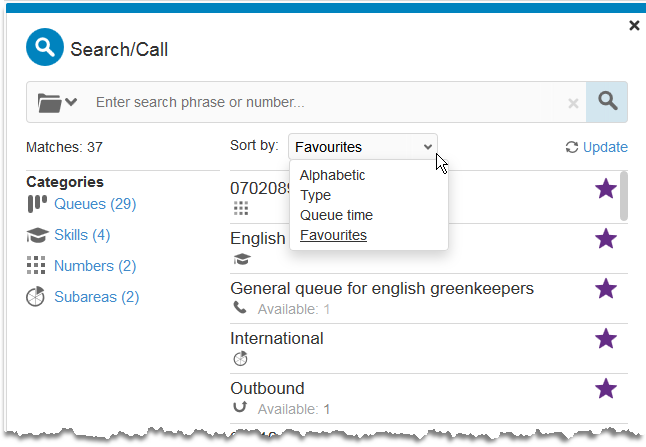Viewport: 646px width, 447px height.
Task: Click the Subareas pie icon
Action: click(x=35, y=296)
